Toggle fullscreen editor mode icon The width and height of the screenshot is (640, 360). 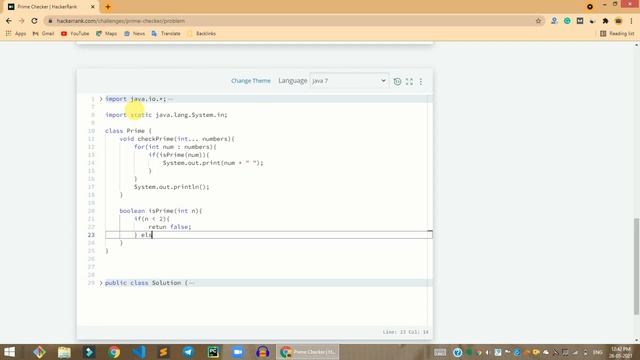(409, 81)
